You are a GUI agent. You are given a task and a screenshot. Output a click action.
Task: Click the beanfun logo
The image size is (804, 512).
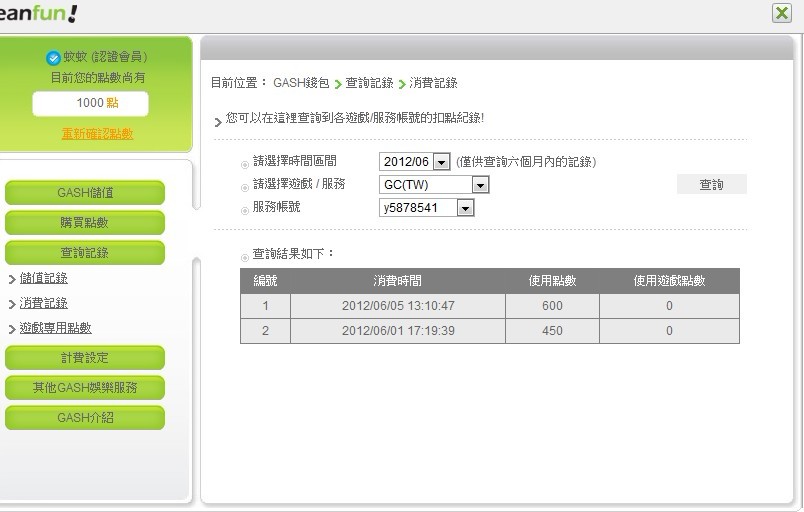tap(37, 13)
